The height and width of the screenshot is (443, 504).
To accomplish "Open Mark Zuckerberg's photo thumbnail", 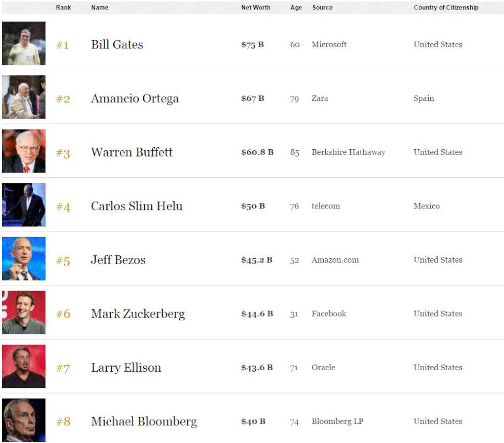I will 24,312.
